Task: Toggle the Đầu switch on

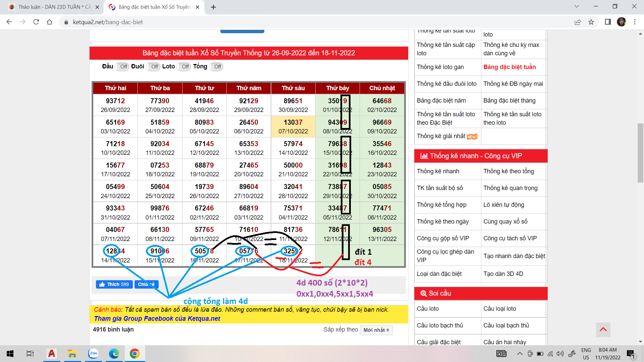Action: pyautogui.click(x=122, y=67)
